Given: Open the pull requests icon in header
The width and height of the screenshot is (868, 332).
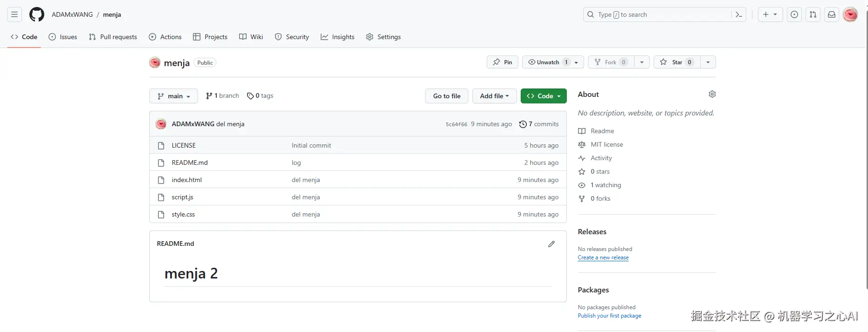Looking at the screenshot, I should click(813, 14).
